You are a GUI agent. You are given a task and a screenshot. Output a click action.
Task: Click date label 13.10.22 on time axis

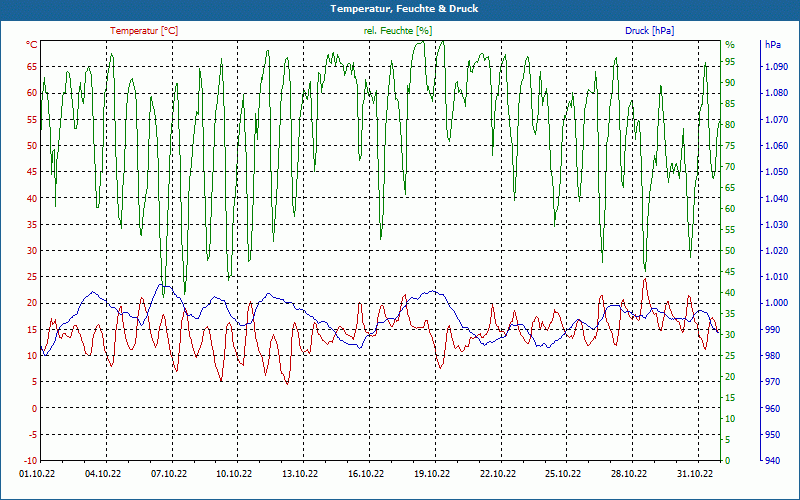[x=300, y=473]
